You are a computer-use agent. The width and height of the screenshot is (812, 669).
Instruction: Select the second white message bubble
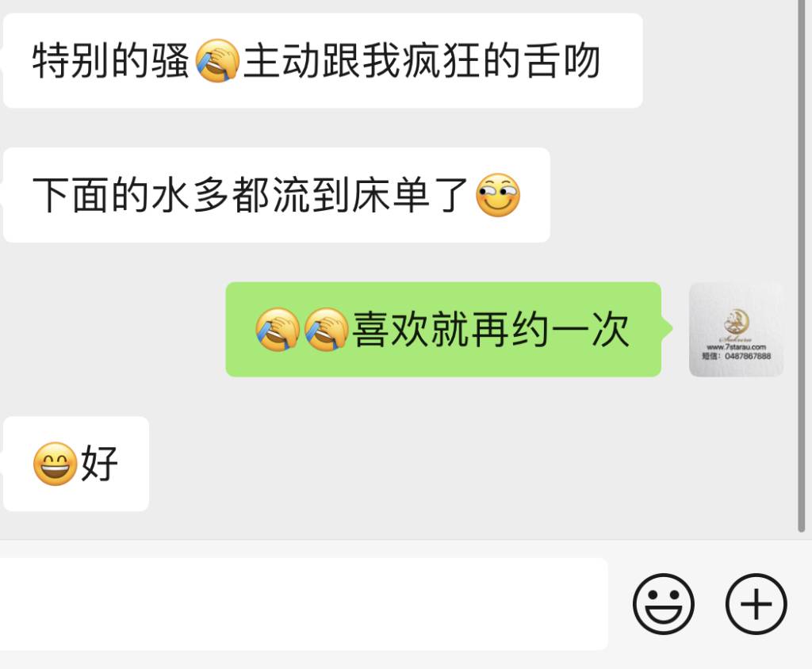[x=277, y=195]
